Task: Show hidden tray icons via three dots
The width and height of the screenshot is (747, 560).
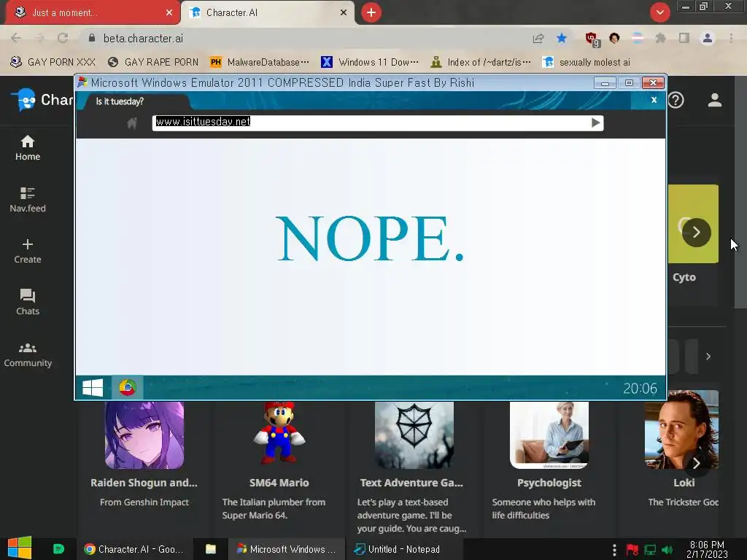Action: click(614, 550)
